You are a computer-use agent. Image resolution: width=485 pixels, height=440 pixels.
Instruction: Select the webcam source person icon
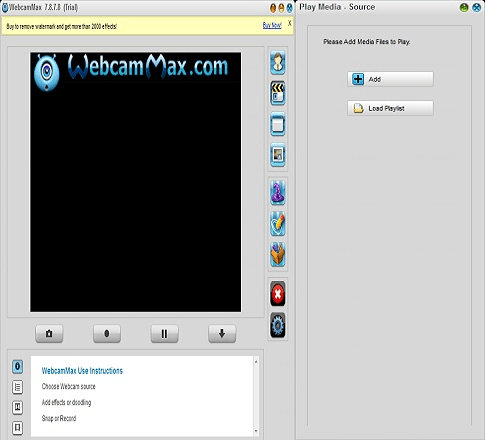click(x=278, y=62)
